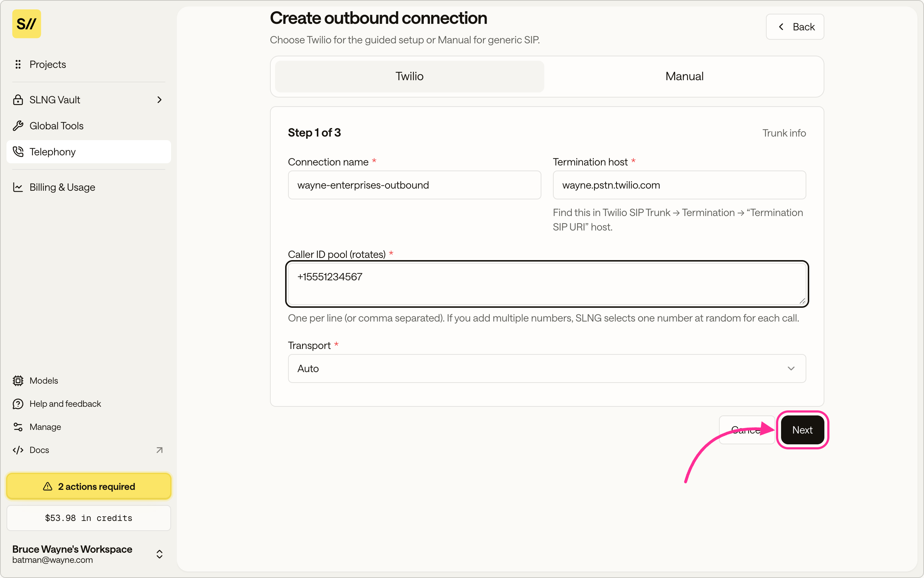The height and width of the screenshot is (578, 924).
Task: Click into the Caller ID pool textarea
Action: click(x=547, y=284)
